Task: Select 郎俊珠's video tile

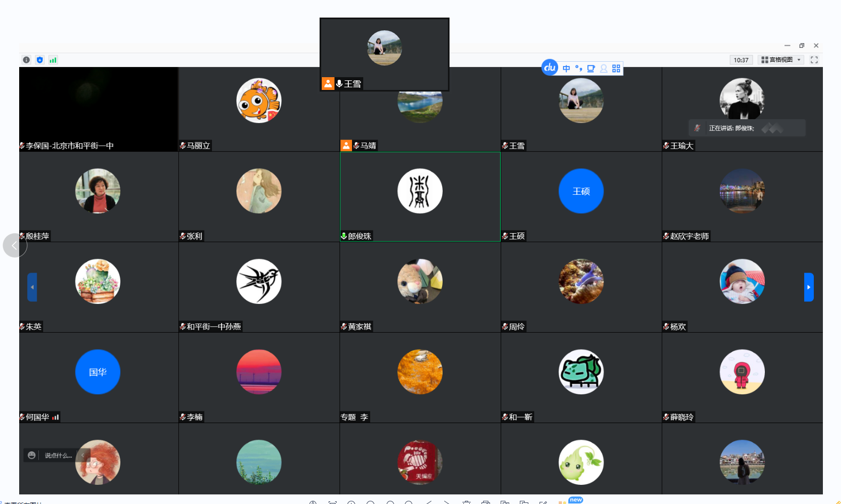Action: click(x=420, y=197)
